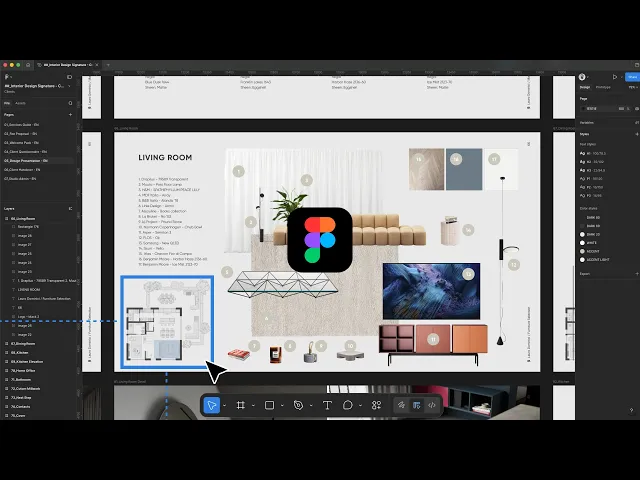640x480 pixels.
Task: Open Move tool options dropdown arrow
Action: point(224,406)
